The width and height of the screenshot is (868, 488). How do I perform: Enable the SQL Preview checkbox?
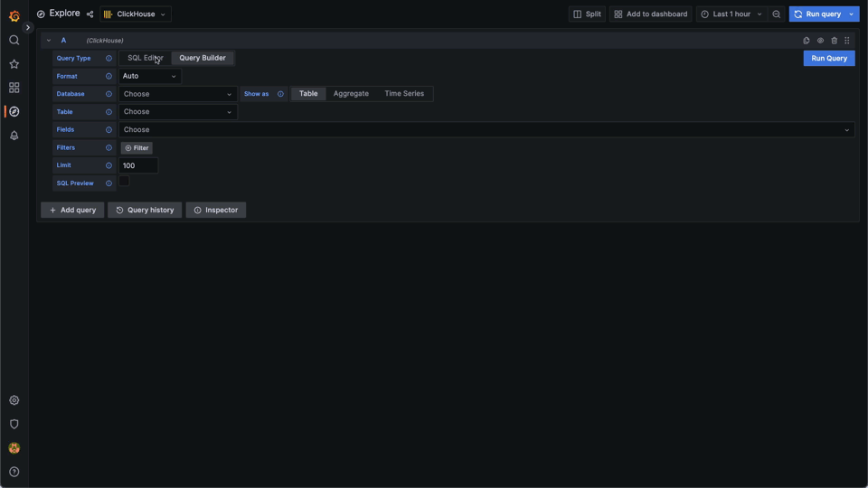click(x=125, y=182)
